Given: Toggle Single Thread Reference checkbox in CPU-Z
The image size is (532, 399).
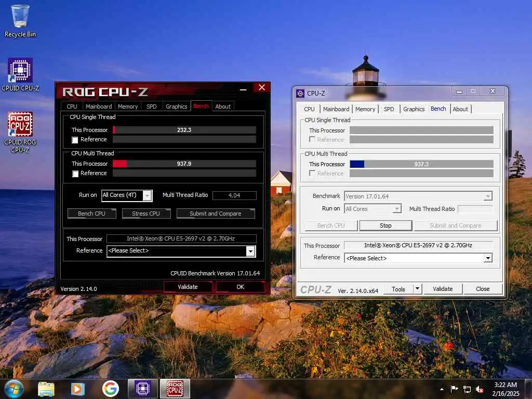Looking at the screenshot, I should point(312,139).
